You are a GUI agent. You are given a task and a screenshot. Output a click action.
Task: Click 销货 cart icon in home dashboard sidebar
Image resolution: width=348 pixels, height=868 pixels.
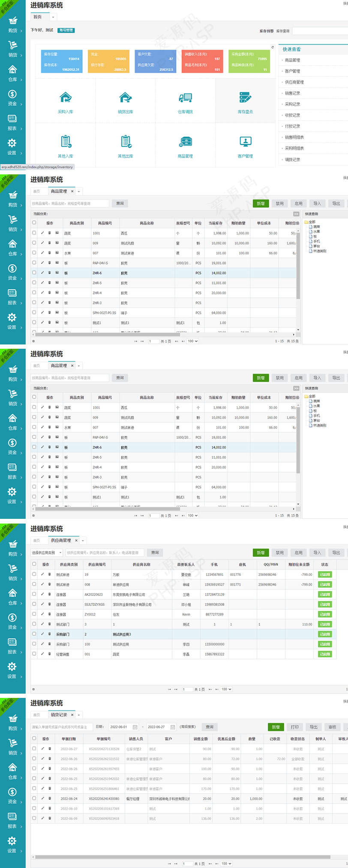13,45
